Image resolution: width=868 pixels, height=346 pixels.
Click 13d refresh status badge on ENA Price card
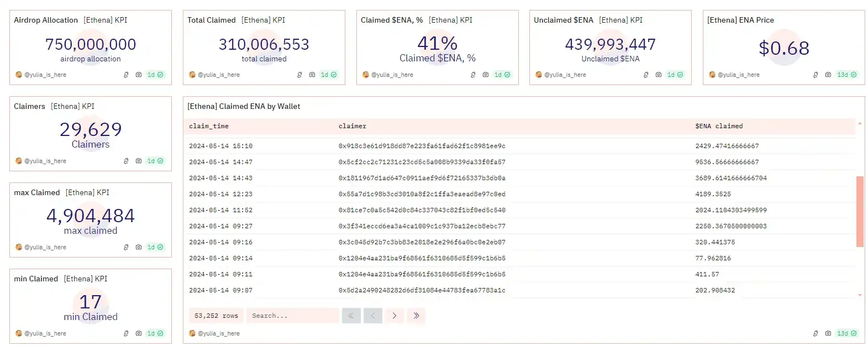[846, 75]
